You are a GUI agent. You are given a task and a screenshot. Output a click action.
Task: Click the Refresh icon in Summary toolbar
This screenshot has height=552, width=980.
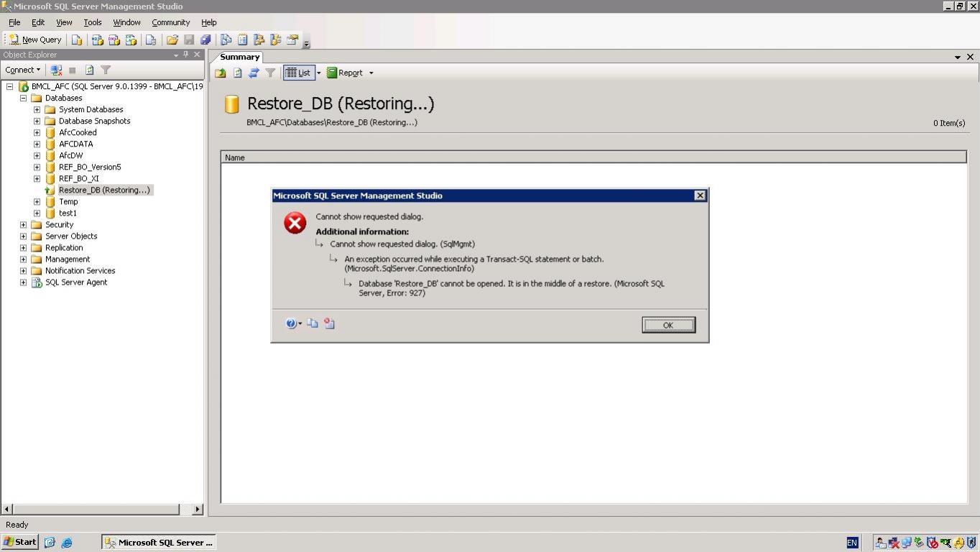coord(237,73)
